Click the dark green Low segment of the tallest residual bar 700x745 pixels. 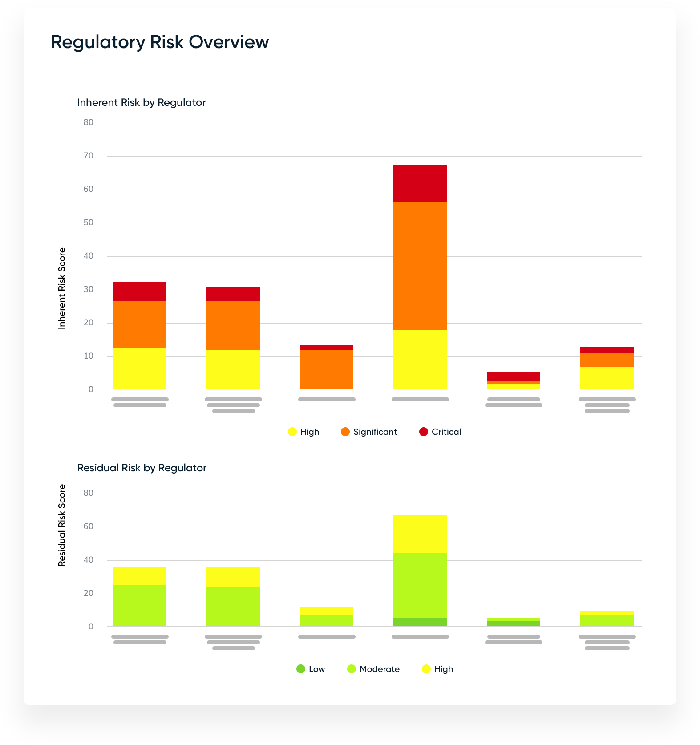tap(420, 622)
